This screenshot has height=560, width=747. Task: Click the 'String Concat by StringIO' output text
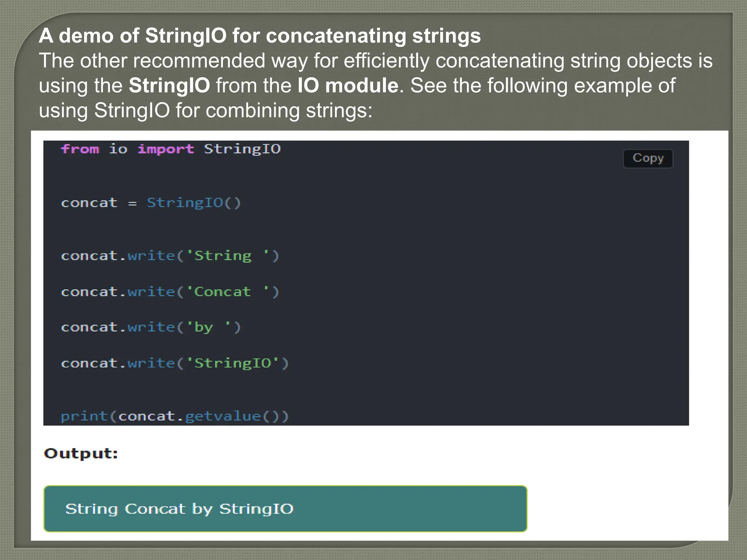[179, 509]
